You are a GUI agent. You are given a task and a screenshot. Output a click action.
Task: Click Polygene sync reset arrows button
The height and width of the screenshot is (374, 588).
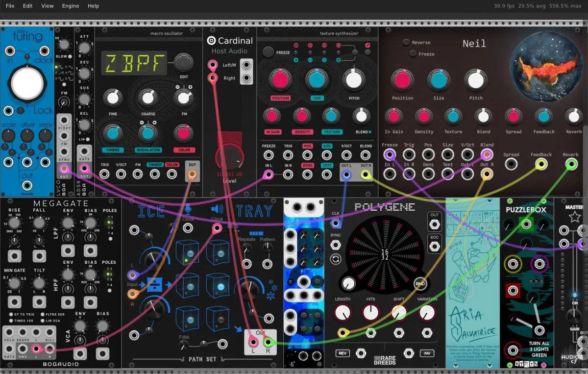(336, 259)
